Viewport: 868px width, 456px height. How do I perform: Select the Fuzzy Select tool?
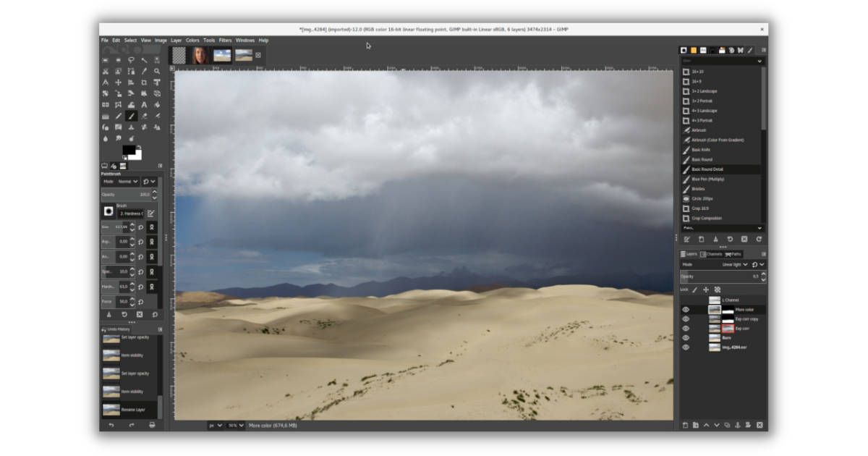tap(145, 61)
